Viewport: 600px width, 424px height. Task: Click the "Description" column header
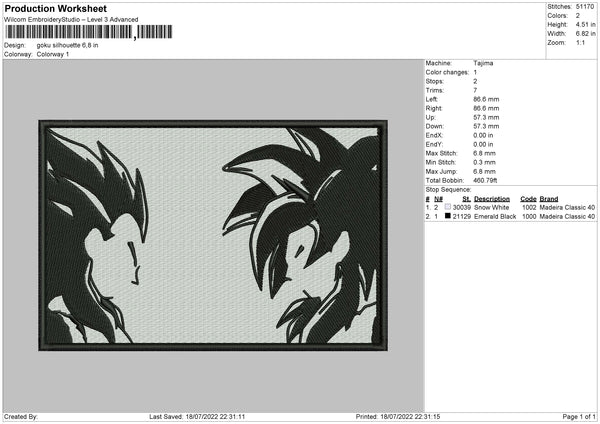click(492, 199)
